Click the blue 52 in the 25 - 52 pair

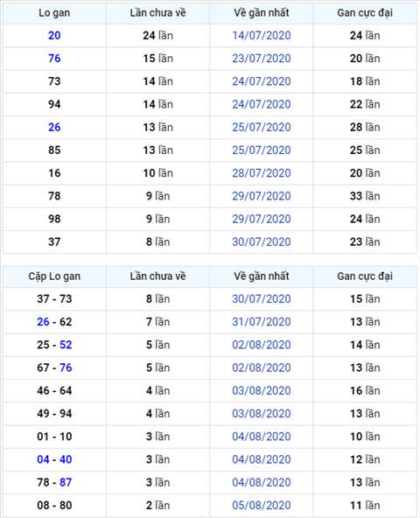66,345
